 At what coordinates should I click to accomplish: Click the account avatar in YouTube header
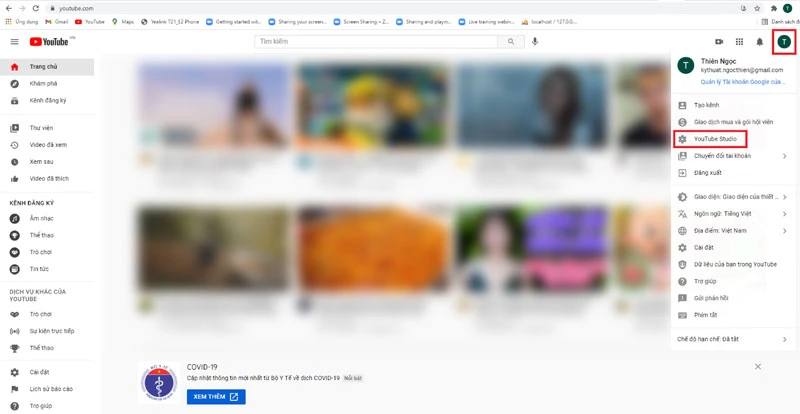coord(784,42)
